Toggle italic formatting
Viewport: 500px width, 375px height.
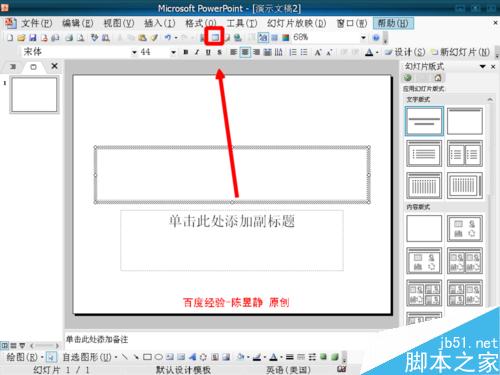tap(197, 52)
